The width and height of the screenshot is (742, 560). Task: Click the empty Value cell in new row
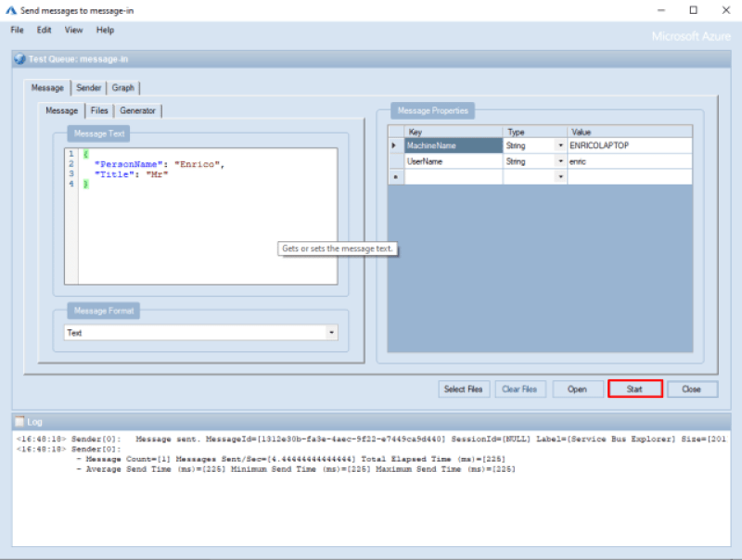630,177
